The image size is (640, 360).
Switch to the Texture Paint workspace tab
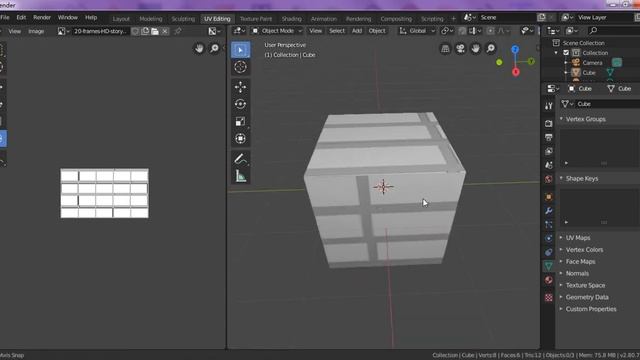[256, 19]
